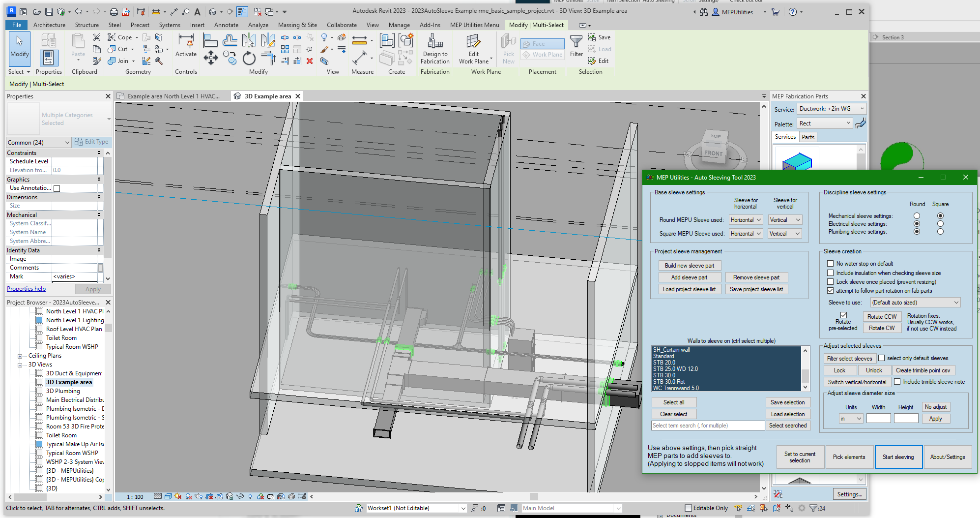
Task: Click the red Delete X icon
Action: 310,61
